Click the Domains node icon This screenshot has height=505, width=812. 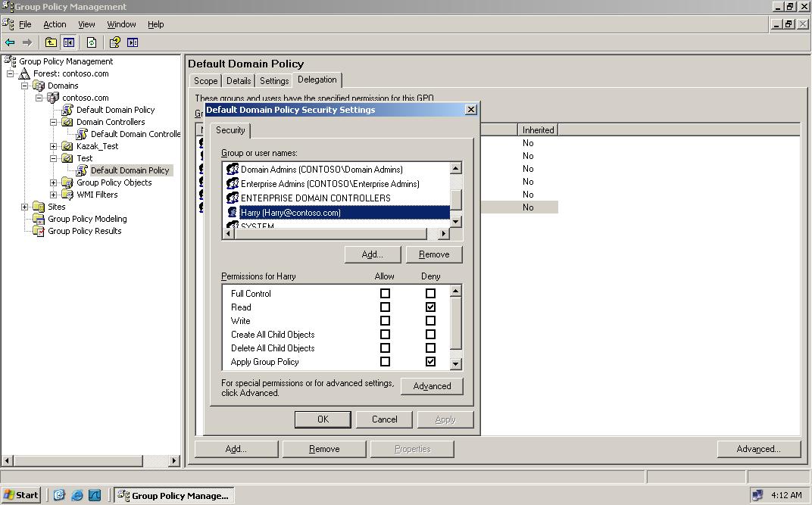point(39,86)
